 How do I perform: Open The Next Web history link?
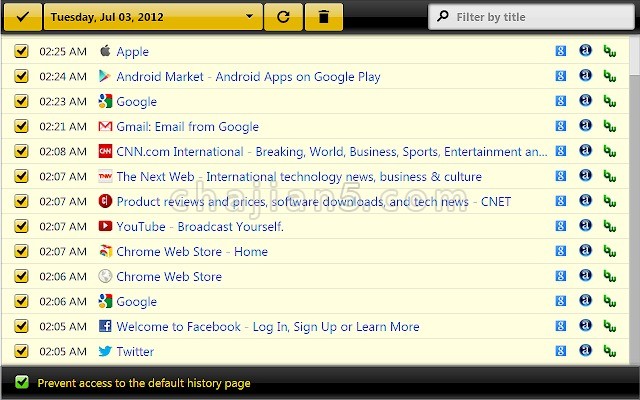point(299,177)
